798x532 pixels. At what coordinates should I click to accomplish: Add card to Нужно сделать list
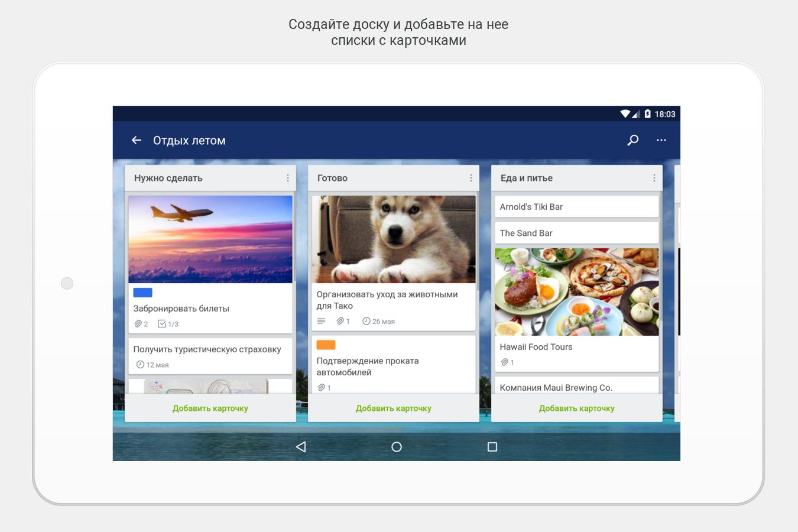tap(210, 408)
